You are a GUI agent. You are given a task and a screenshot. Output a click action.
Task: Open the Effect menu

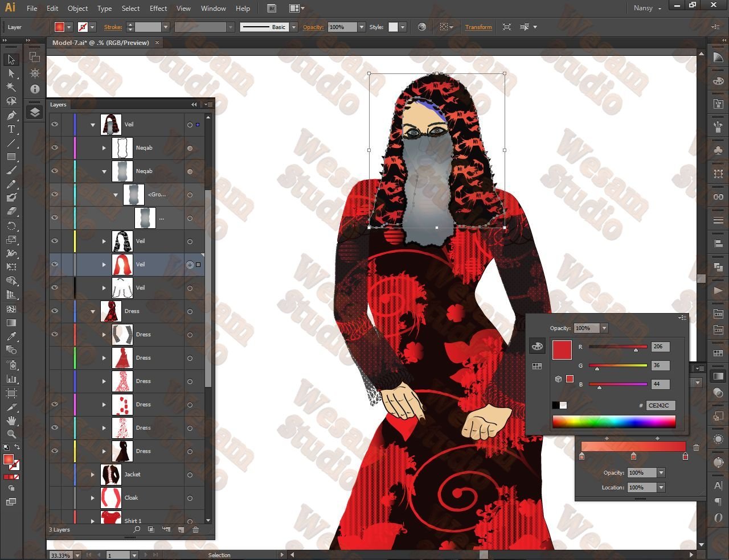tap(158, 9)
